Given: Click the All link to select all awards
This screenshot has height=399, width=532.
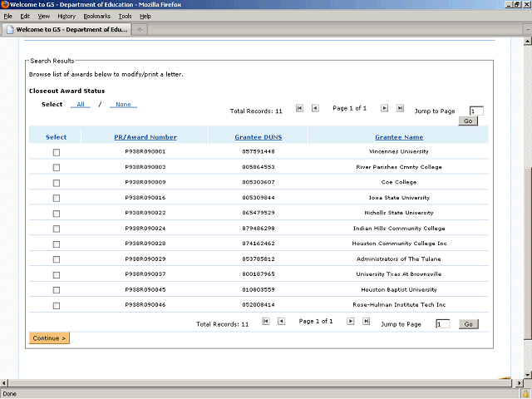Looking at the screenshot, I should point(81,105).
